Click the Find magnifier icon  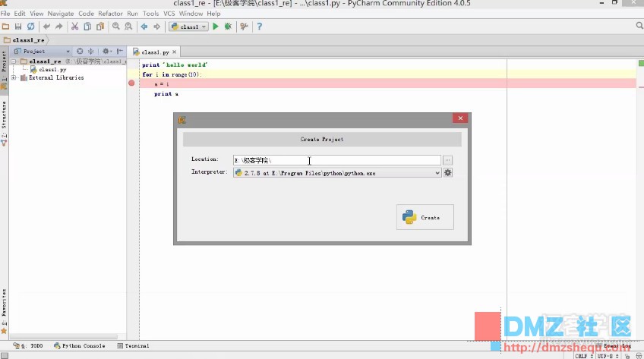tap(116, 27)
